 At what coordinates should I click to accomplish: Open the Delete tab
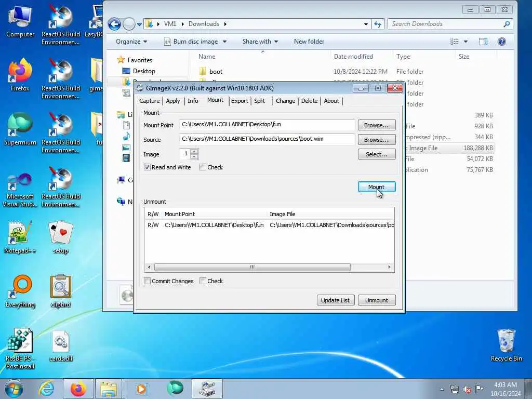pyautogui.click(x=310, y=101)
